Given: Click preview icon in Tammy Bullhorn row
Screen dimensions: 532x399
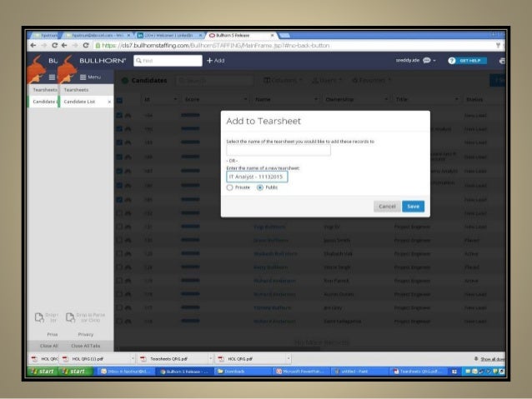Looking at the screenshot, I should click(128, 308).
